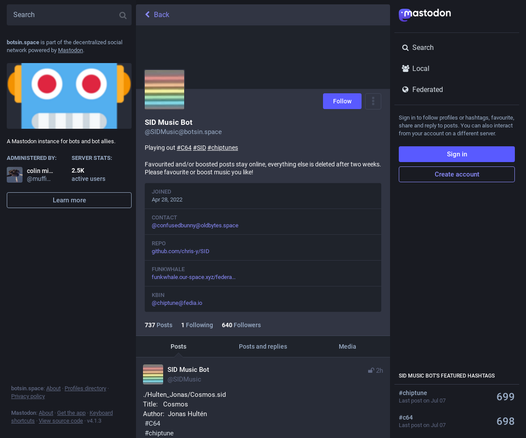Open the Federated timeline
526x438 pixels.
pyautogui.click(x=423, y=90)
